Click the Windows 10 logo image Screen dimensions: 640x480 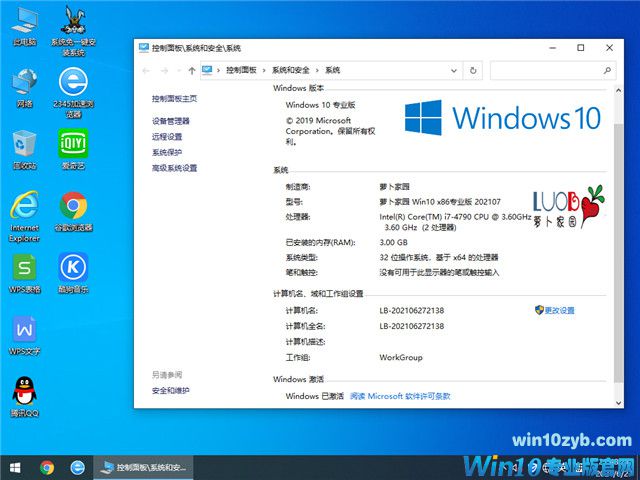coord(503,118)
